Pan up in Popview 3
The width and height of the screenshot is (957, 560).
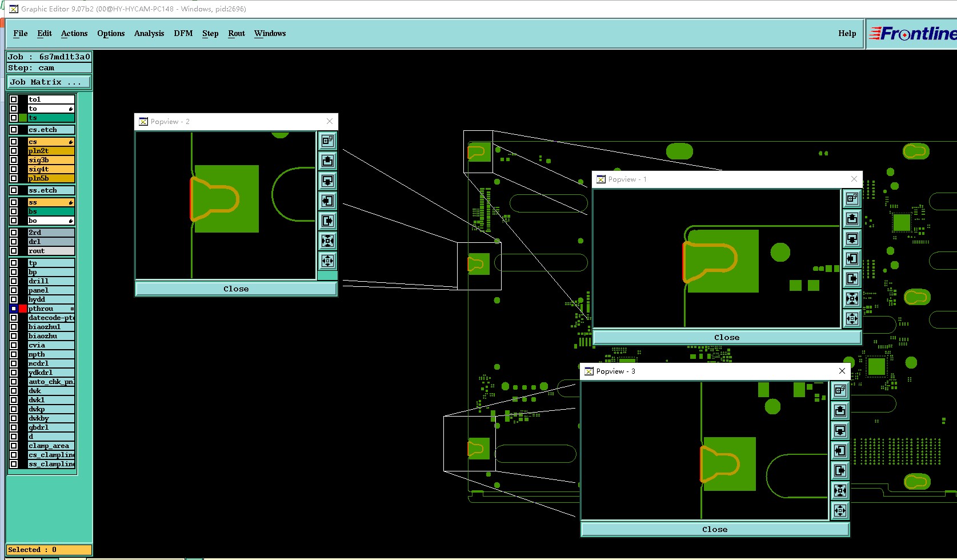point(840,410)
